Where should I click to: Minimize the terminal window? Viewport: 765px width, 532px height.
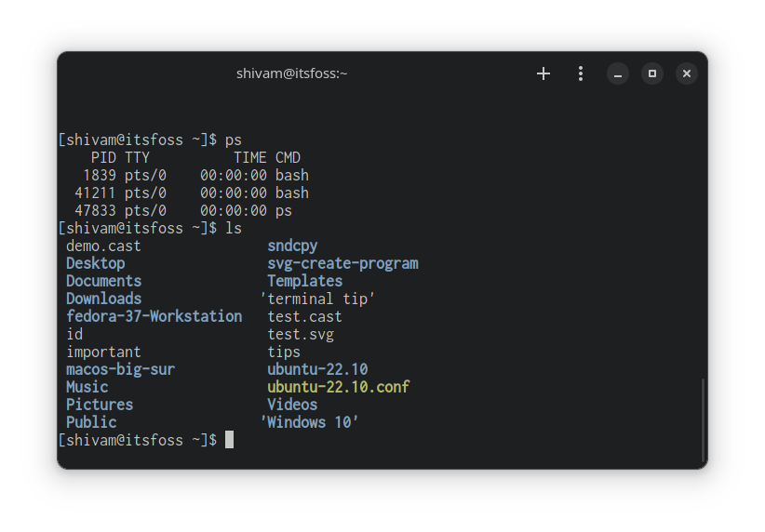618,73
